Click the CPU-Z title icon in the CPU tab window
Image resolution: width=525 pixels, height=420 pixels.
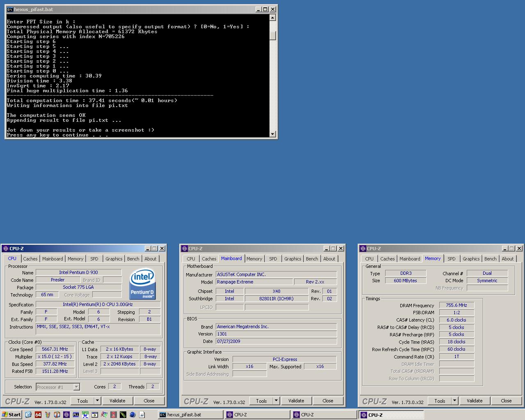[5, 249]
